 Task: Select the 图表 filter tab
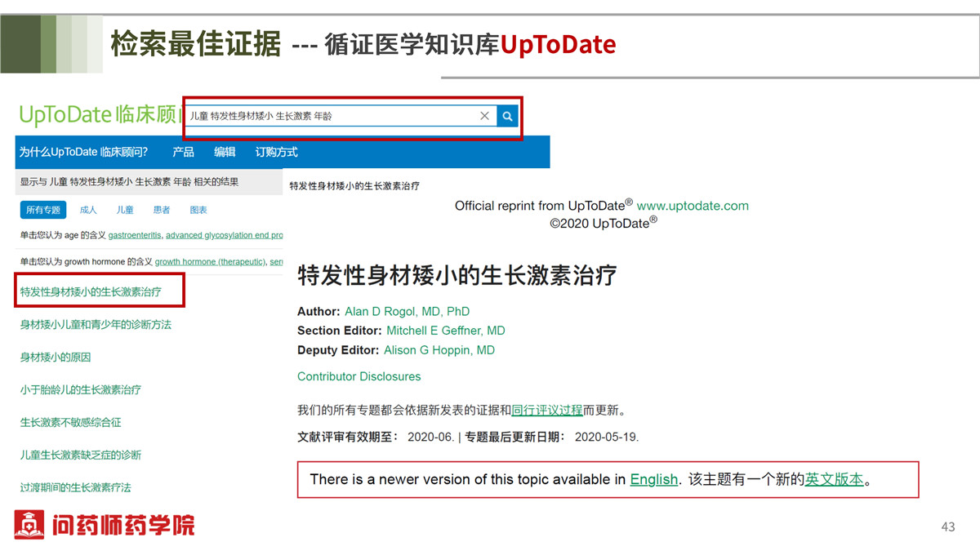[x=198, y=210]
